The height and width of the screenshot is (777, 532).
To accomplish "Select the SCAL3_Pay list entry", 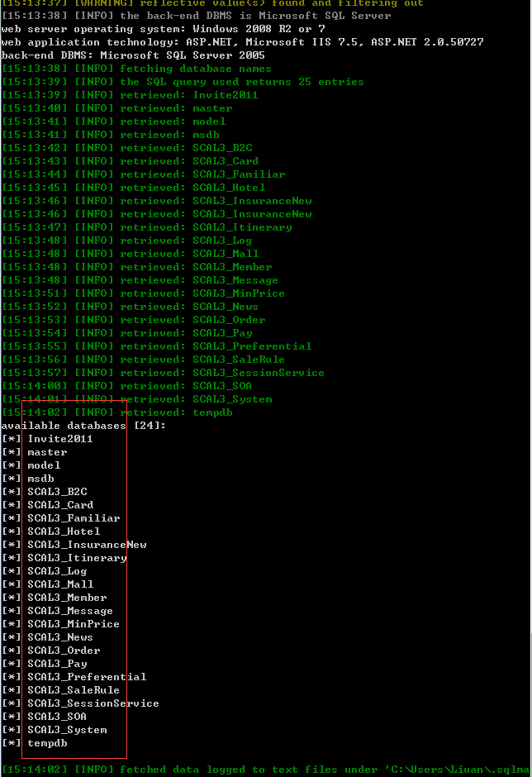I will pos(45,664).
